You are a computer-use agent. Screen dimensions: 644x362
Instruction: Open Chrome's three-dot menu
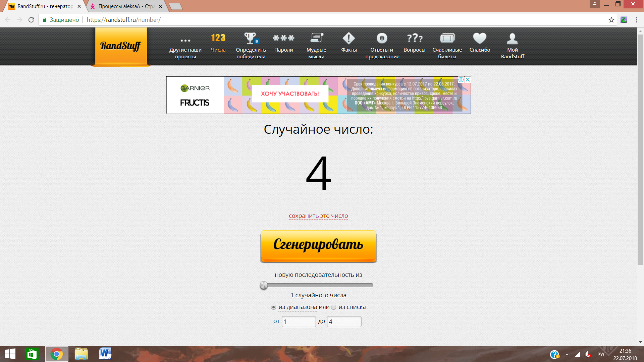(x=636, y=20)
